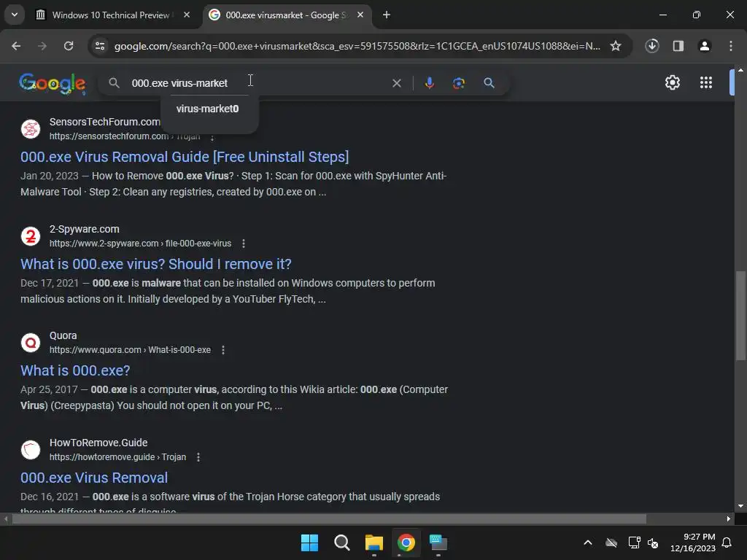The image size is (747, 560).
Task: Click the Chrome address bar URL
Action: tap(357, 46)
